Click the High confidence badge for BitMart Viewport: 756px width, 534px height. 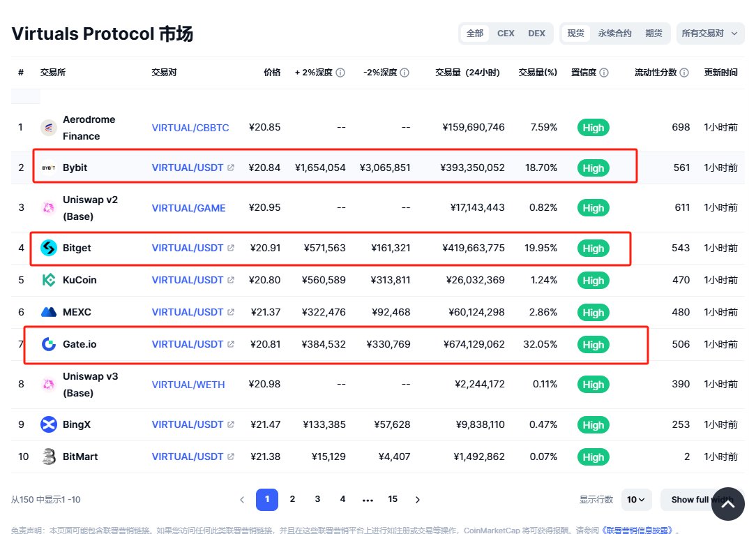pos(593,457)
